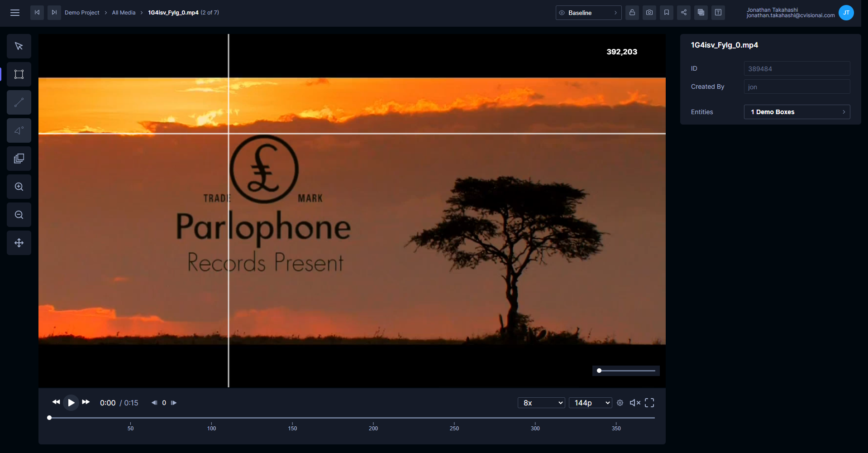868x453 pixels.
Task: Click the fast forward button
Action: (x=86, y=402)
